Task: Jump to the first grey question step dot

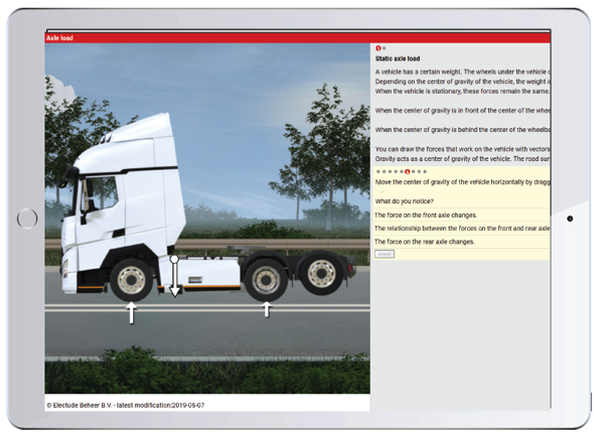Action: [378, 172]
